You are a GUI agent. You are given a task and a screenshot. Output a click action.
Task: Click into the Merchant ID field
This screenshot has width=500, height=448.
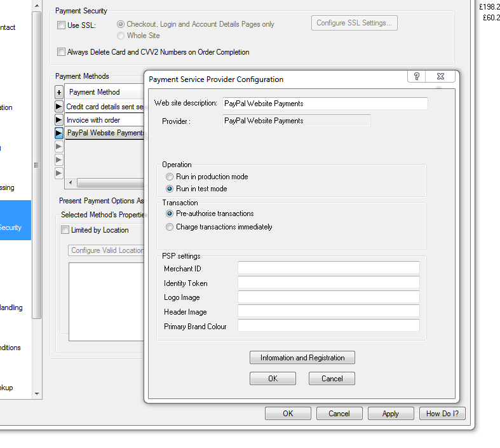click(x=328, y=268)
